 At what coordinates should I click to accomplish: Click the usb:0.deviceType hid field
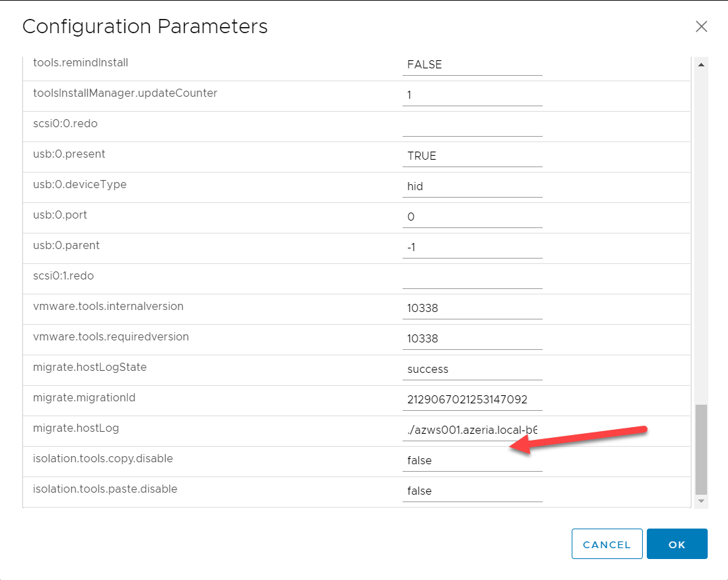click(x=472, y=186)
